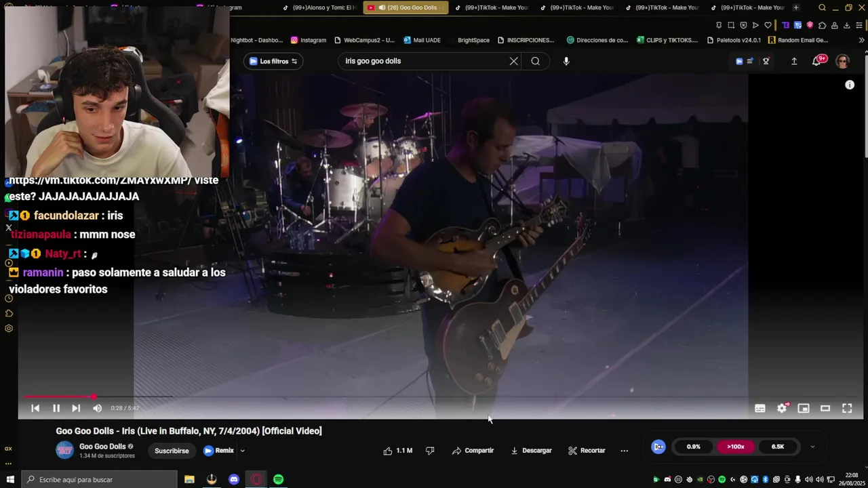The width and height of the screenshot is (868, 488).
Task: Open CLIPS y TIKTOKS bookmark
Action: click(667, 40)
